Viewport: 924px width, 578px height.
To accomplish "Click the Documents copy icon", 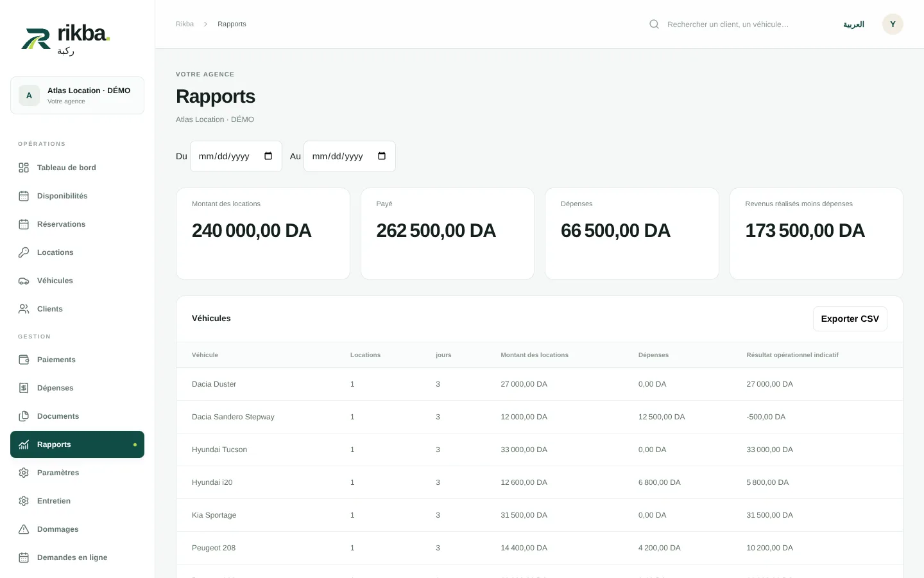I will pyautogui.click(x=24, y=416).
